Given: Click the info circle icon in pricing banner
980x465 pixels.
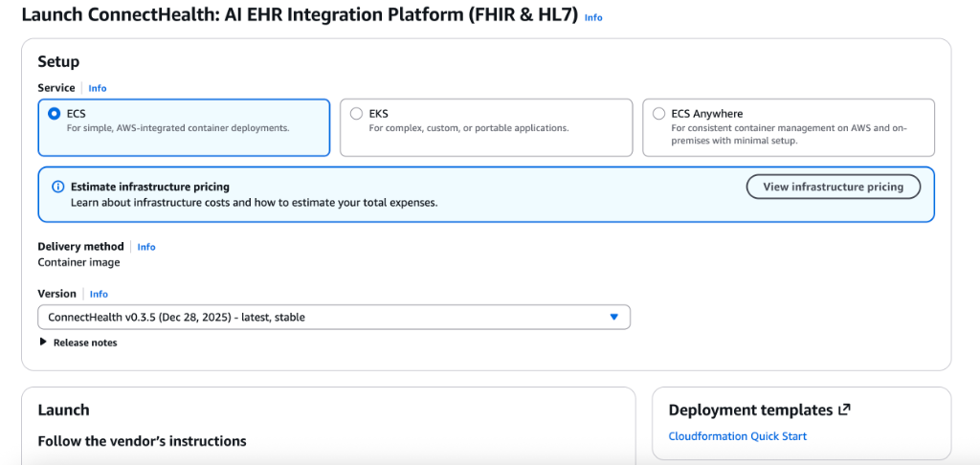Looking at the screenshot, I should click(x=57, y=187).
